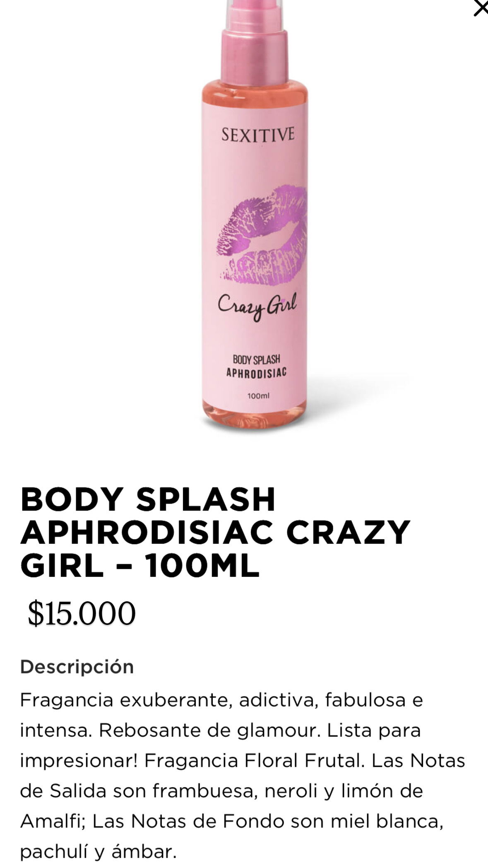The width and height of the screenshot is (488, 868).
Task: Click 'GIRL – 100ML' title line
Action: click(x=140, y=566)
